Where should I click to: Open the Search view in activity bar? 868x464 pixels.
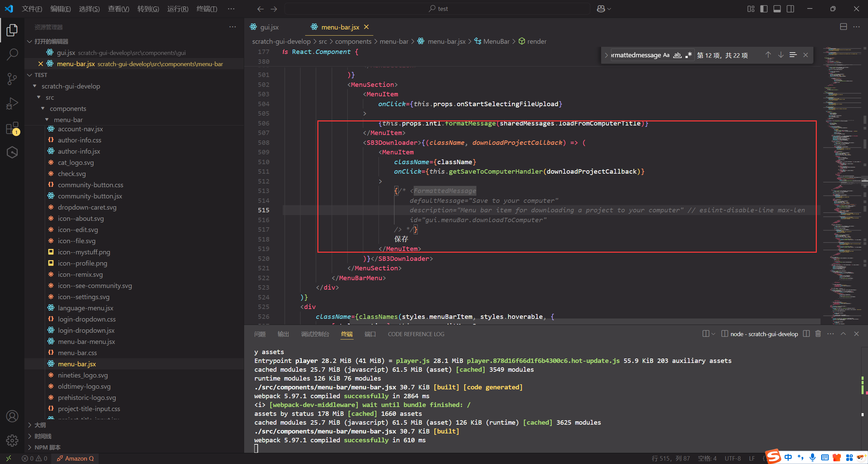coord(12,54)
